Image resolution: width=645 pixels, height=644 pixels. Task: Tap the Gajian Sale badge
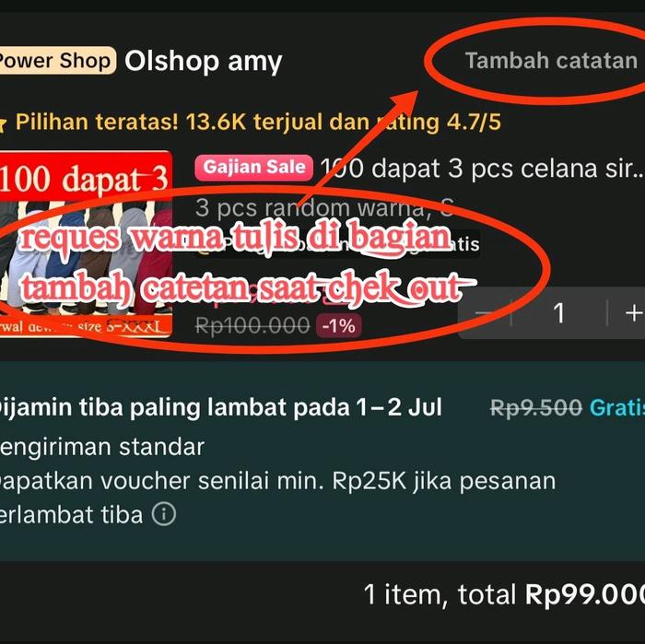253,168
